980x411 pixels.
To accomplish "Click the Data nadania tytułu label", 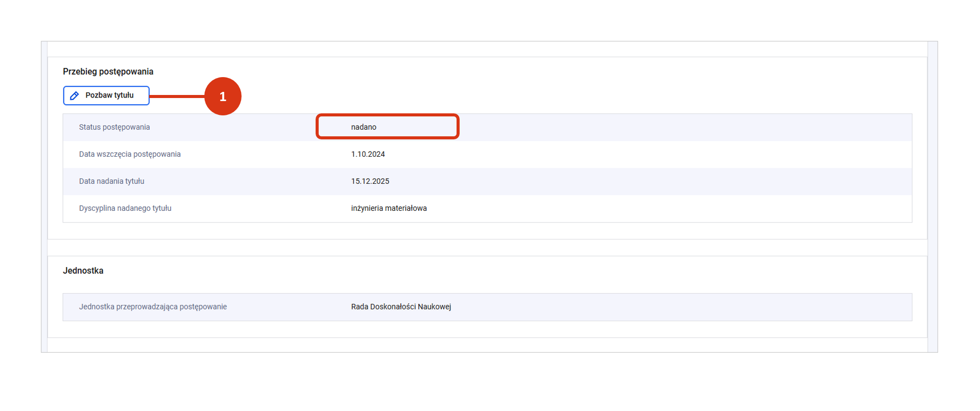I will point(111,181).
